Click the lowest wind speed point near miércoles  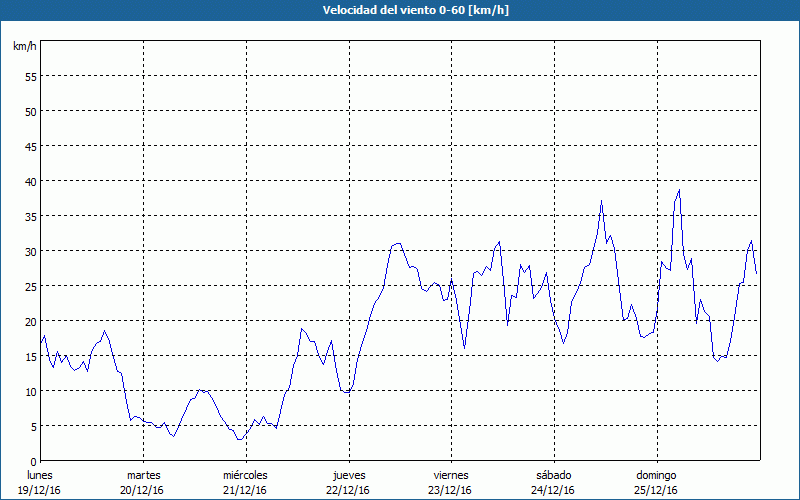(239, 439)
